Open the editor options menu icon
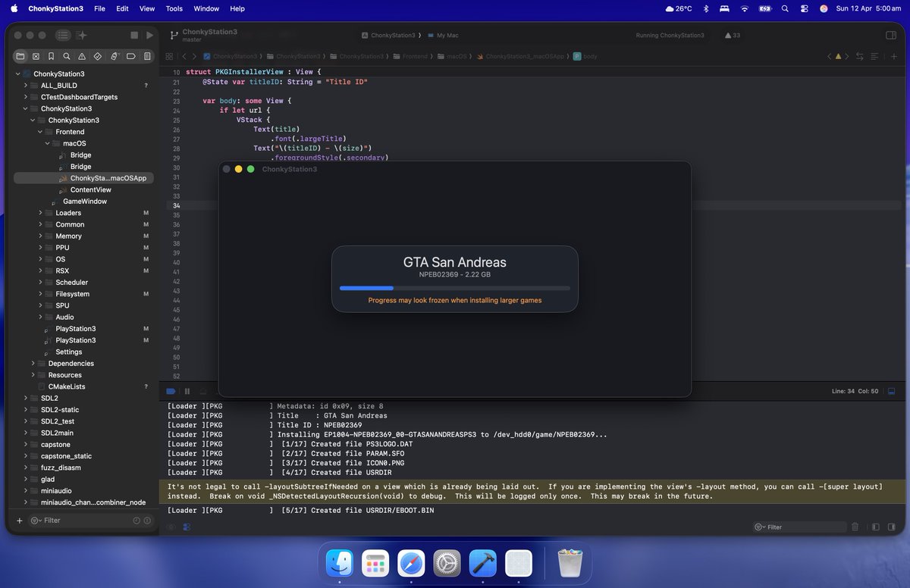 pyautogui.click(x=874, y=56)
